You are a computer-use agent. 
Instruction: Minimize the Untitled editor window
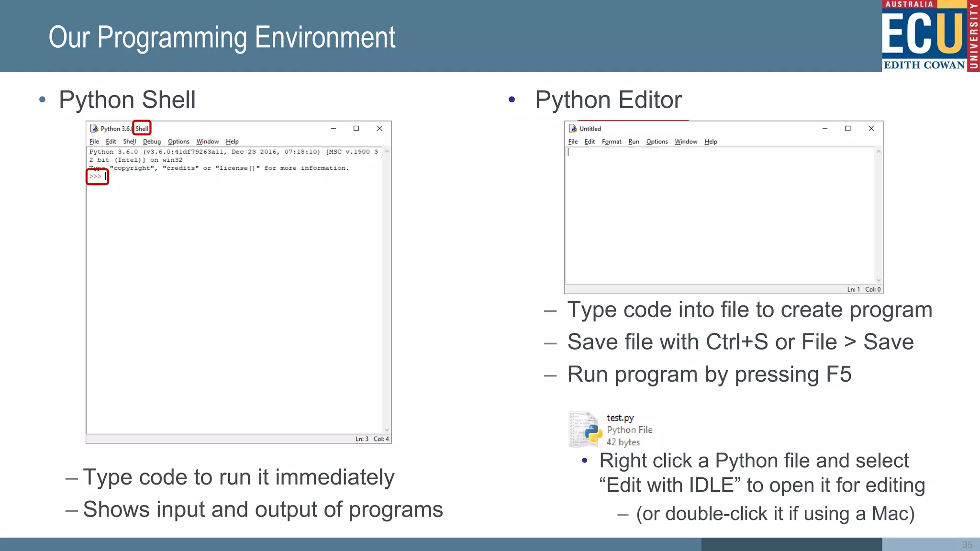pos(824,128)
